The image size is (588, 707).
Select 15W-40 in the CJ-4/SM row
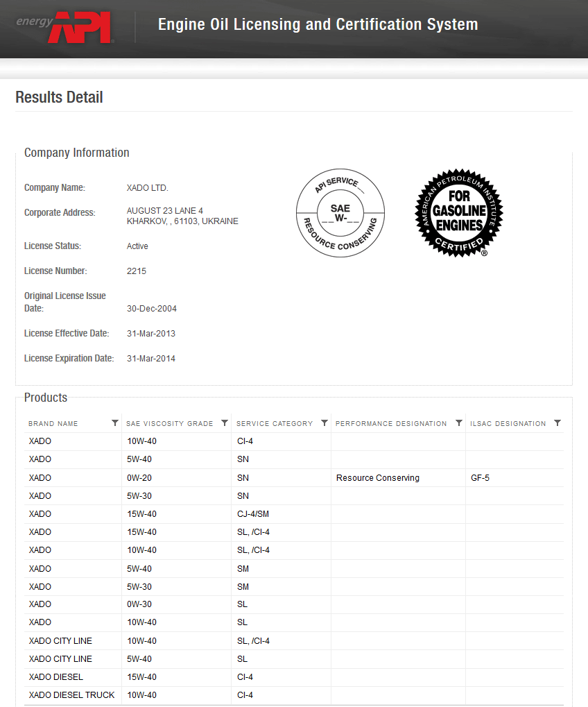coord(142,514)
